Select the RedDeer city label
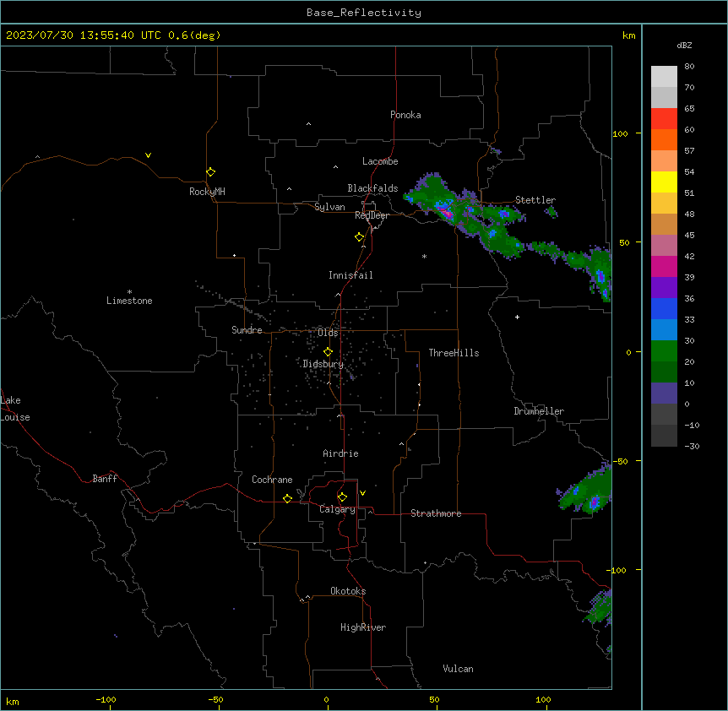The image size is (728, 711). pyautogui.click(x=372, y=215)
